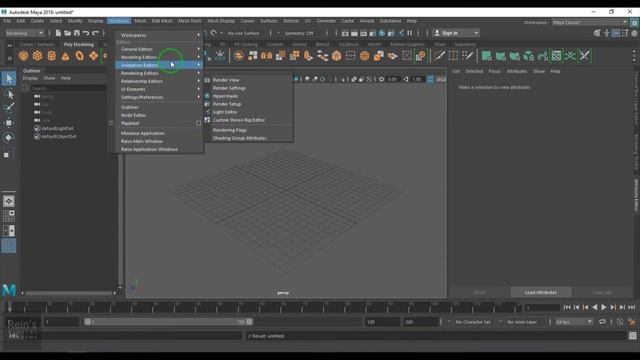Click the Go to start of playback button
The width and height of the screenshot is (640, 360).
pyautogui.click(x=567, y=307)
